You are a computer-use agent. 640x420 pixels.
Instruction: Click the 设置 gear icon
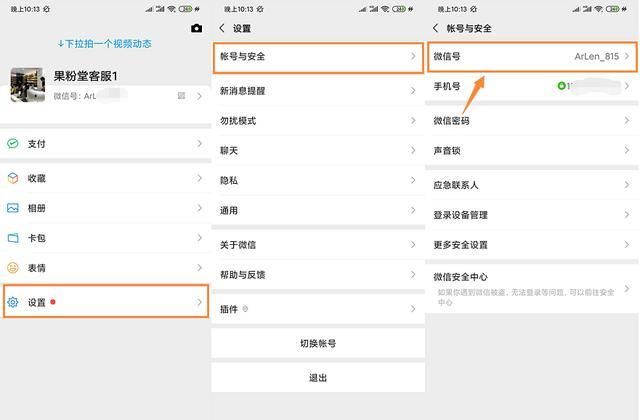pos(13,302)
